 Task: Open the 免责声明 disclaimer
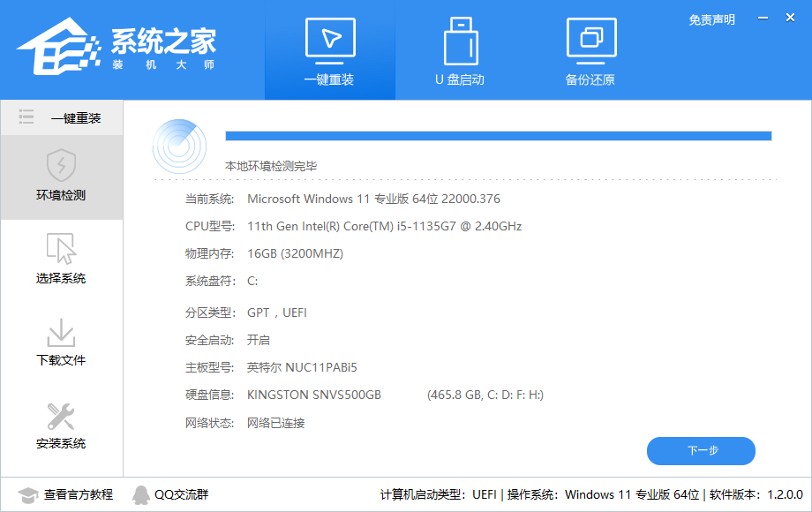(710, 19)
